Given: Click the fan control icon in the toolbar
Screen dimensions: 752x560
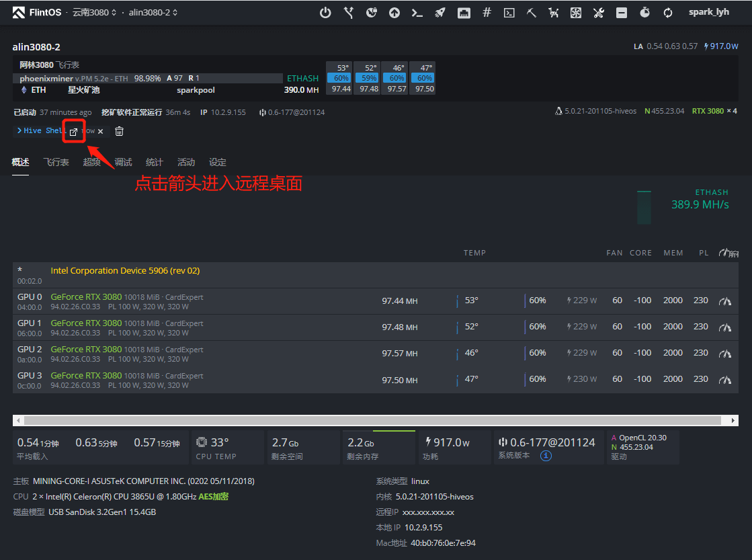Looking at the screenshot, I should (x=576, y=12).
